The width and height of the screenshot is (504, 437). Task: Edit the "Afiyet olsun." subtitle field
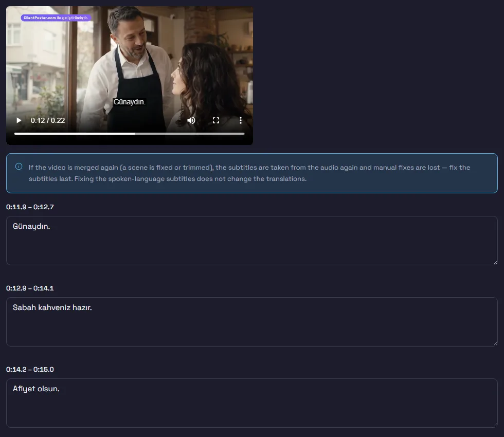click(251, 403)
